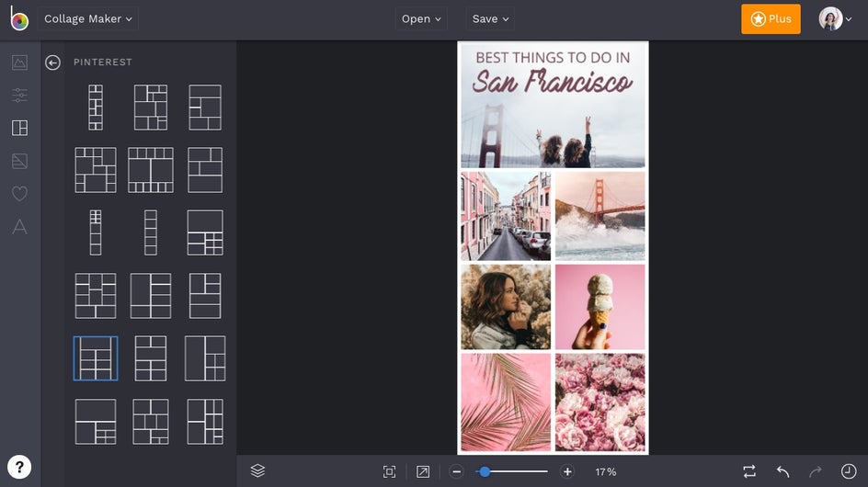Screen dimensions: 868x487
Task: Select the ice cream cone photo cell
Action: tap(600, 307)
